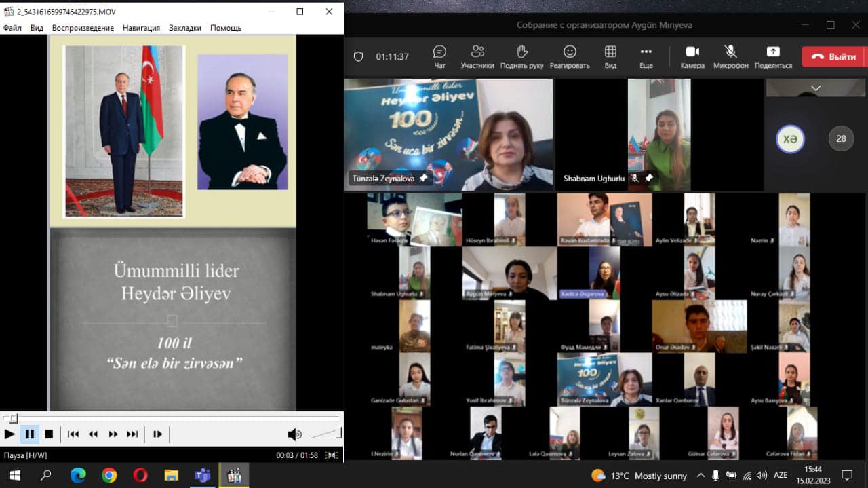868x488 pixels.
Task: Open the weather widget 13°C Mostly sunny
Action: click(x=639, y=476)
